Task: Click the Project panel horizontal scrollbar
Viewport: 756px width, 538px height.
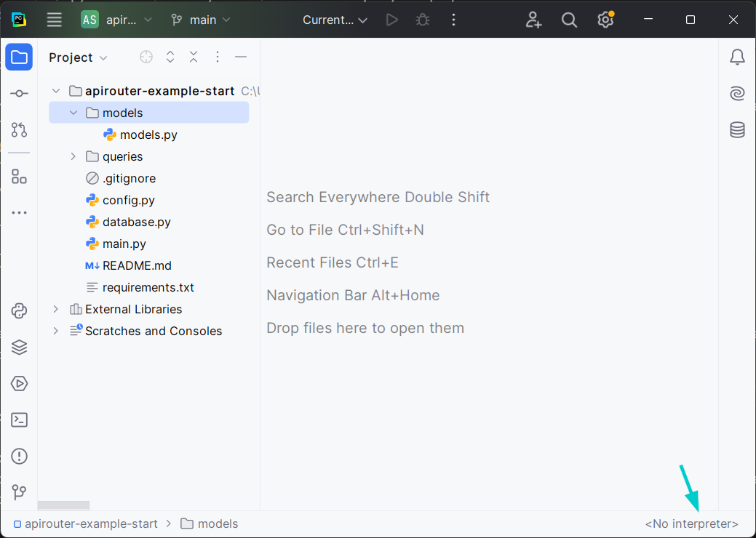Action: click(x=63, y=506)
